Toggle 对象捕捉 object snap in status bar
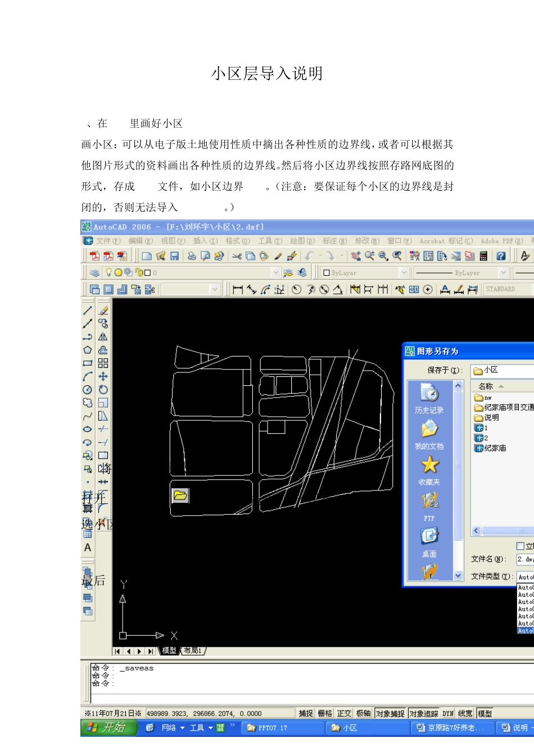 pos(390,713)
